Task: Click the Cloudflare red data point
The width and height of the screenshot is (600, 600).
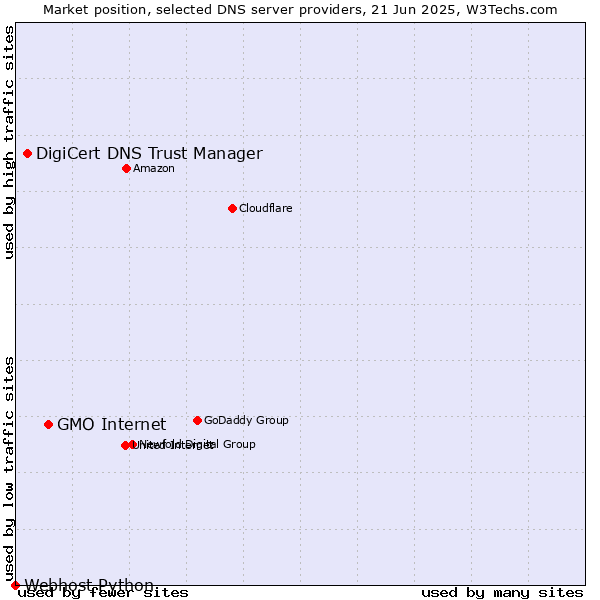Action: (232, 209)
